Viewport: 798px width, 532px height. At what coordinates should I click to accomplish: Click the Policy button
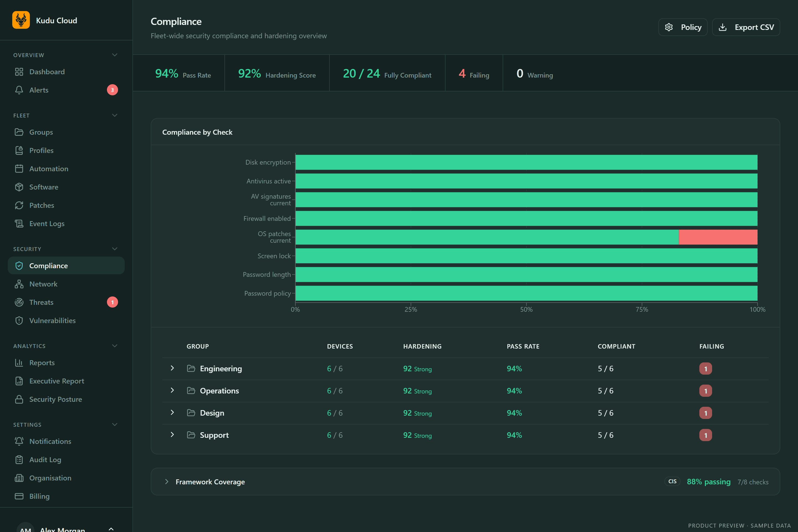pos(683,27)
